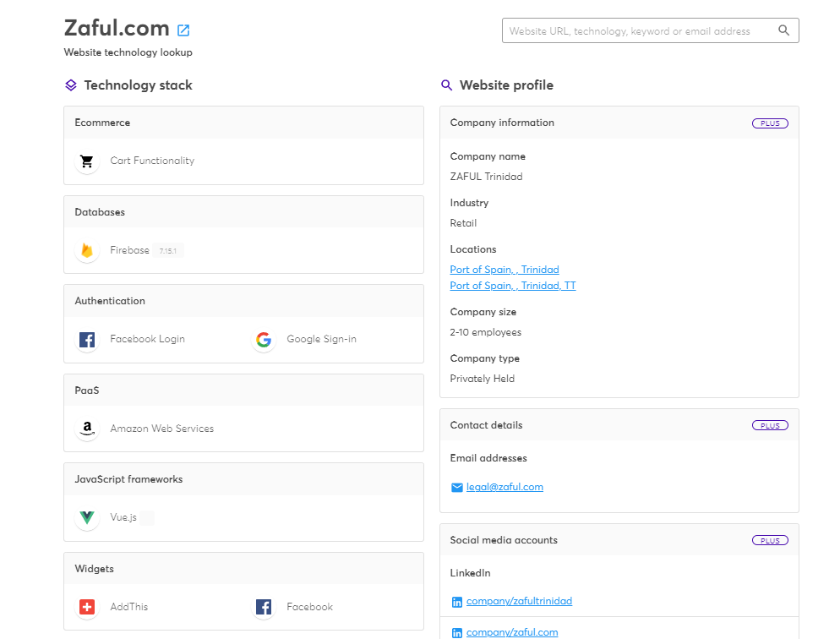
Task: Click the search magnifier icon
Action: click(x=783, y=30)
